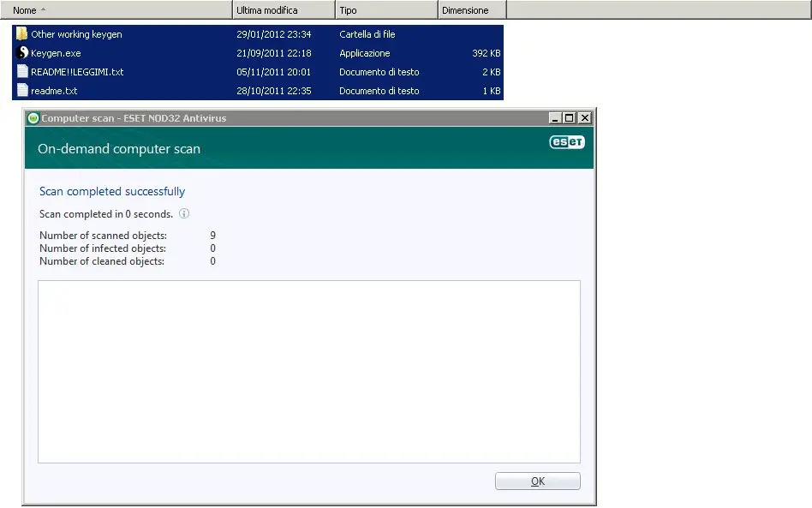Select the Keygen.exe file name
Image resolution: width=812 pixels, height=508 pixels.
click(56, 53)
